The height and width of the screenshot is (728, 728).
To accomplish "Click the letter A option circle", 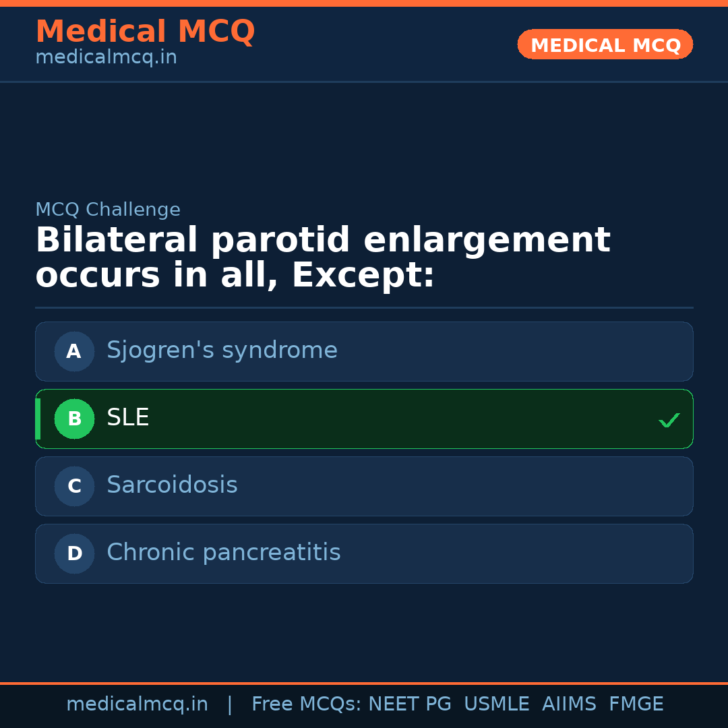I will coord(74,351).
